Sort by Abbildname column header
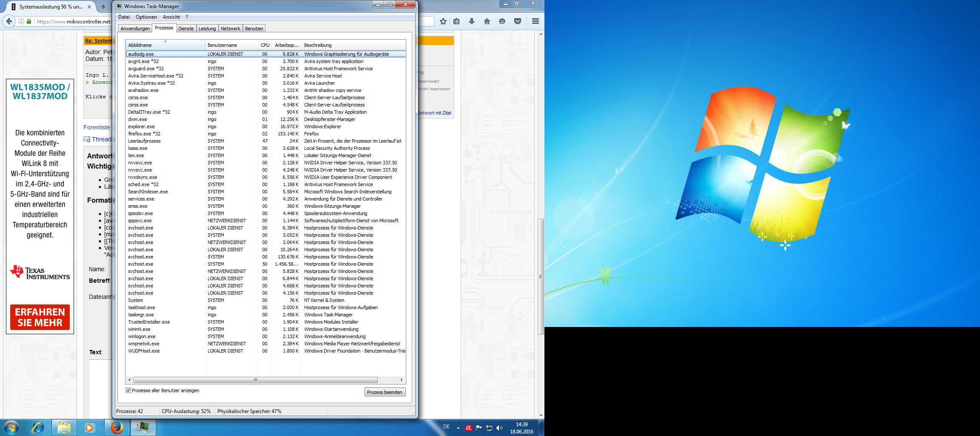This screenshot has height=436, width=980. click(x=165, y=45)
